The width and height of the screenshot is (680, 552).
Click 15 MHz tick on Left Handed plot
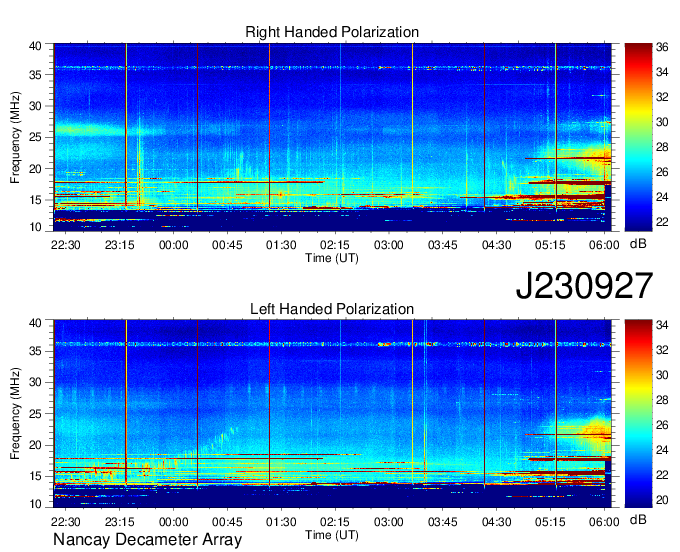pyautogui.click(x=36, y=477)
